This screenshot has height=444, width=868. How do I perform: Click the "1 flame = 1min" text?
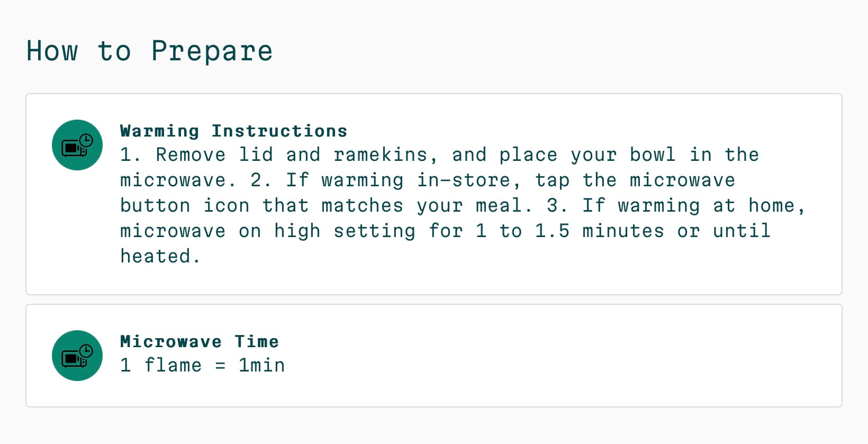203,365
